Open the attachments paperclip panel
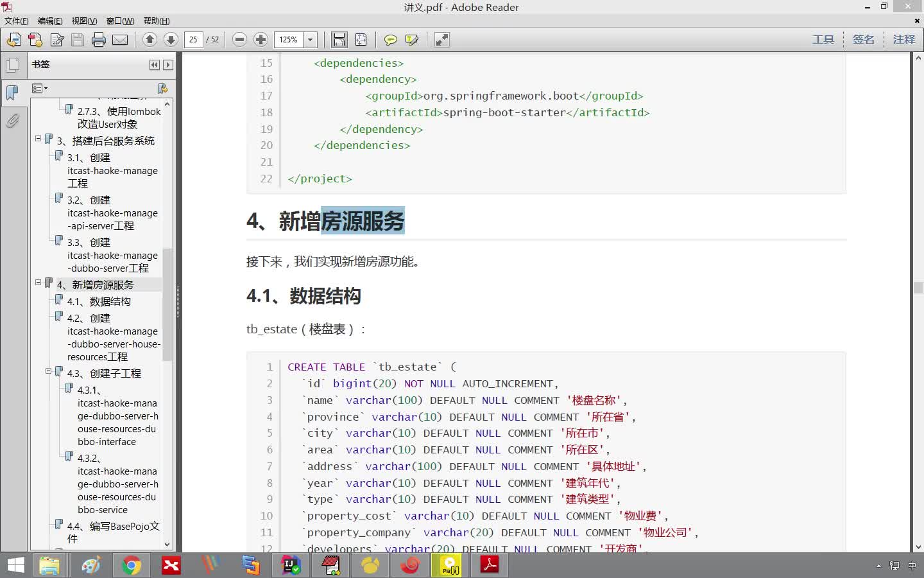 [12, 121]
